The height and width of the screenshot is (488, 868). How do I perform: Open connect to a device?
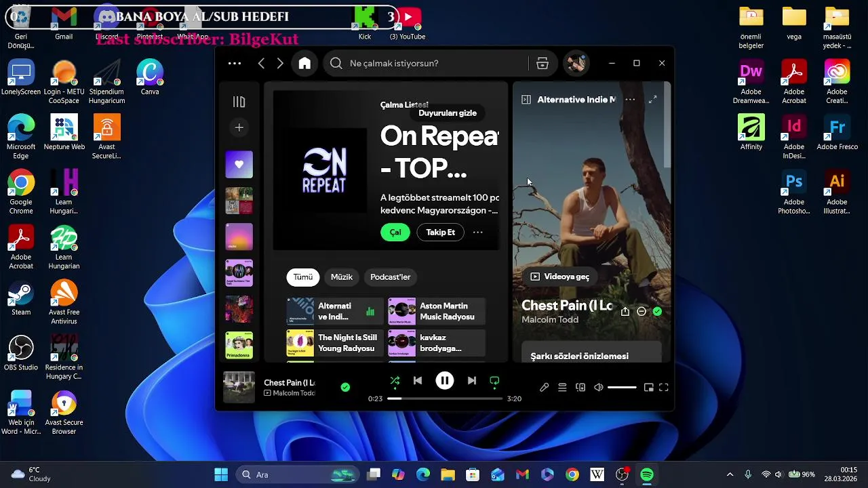[580, 388]
